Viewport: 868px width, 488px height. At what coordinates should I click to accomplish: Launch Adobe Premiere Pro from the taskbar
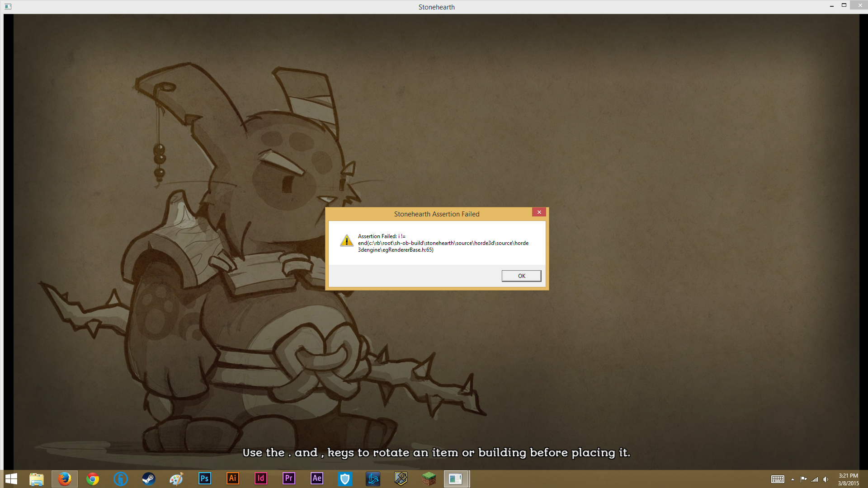288,479
